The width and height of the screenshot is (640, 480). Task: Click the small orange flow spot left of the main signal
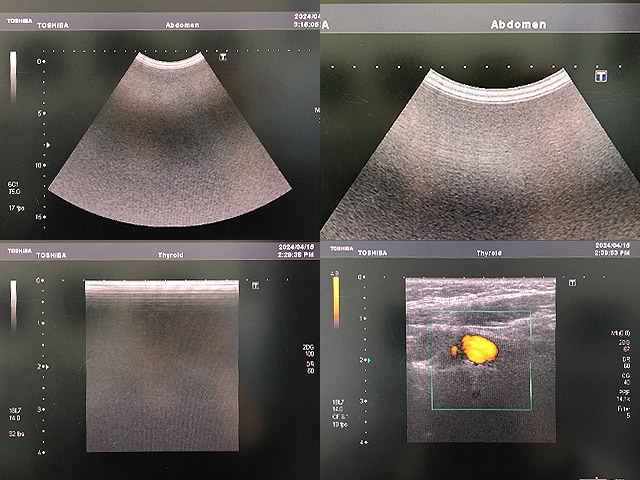click(454, 351)
